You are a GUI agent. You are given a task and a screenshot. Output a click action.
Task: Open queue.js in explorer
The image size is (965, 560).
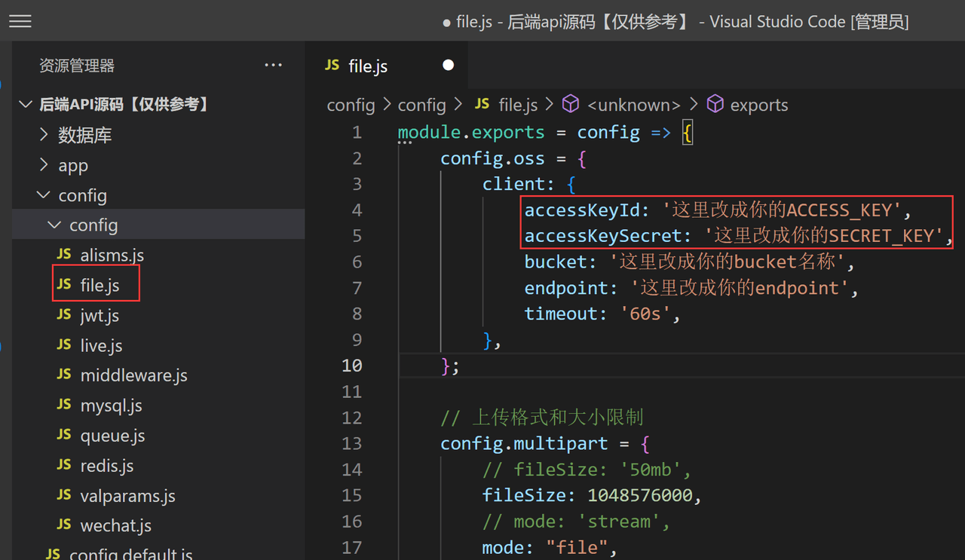point(158,435)
